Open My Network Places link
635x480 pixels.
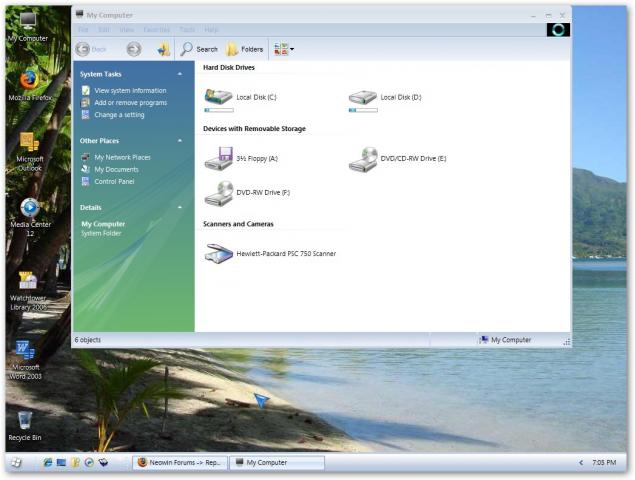(x=122, y=157)
